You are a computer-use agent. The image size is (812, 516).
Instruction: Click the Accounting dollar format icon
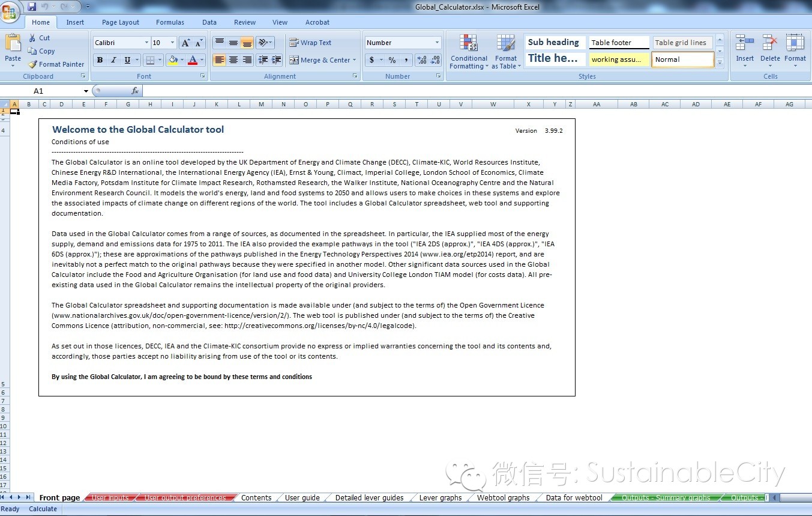[x=371, y=60]
